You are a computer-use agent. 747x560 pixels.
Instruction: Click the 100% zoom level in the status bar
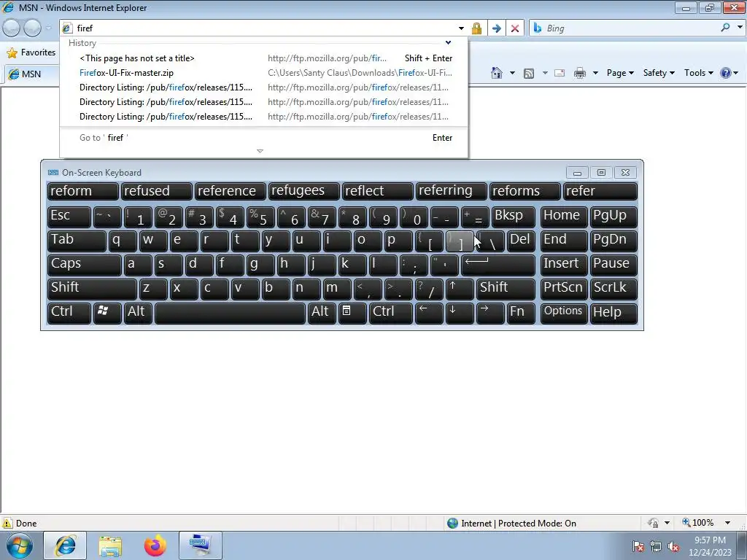click(x=703, y=523)
